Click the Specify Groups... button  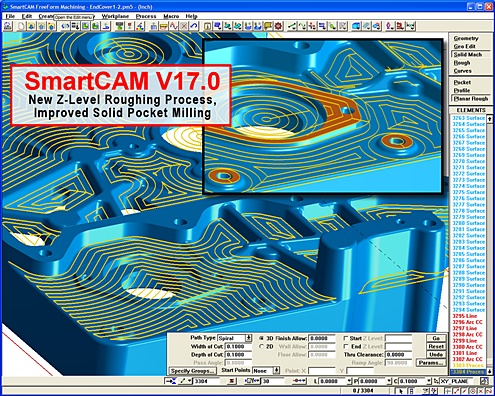[193, 371]
